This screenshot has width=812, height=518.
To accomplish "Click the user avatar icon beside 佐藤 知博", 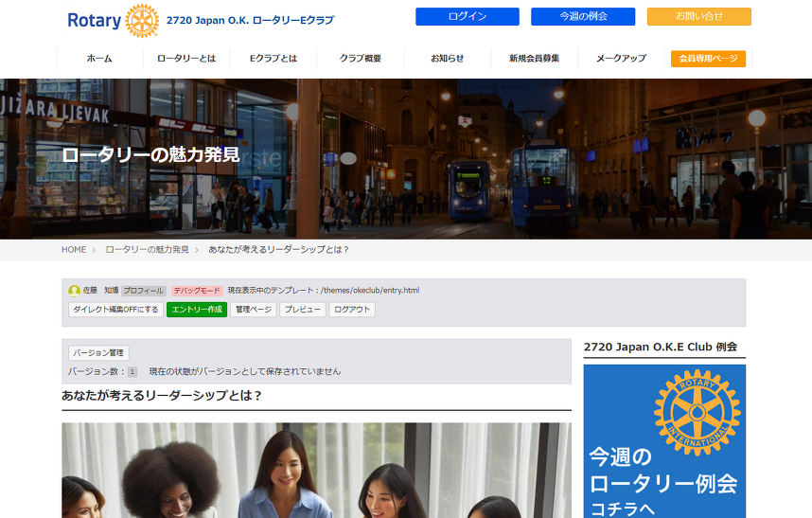I will (74, 291).
